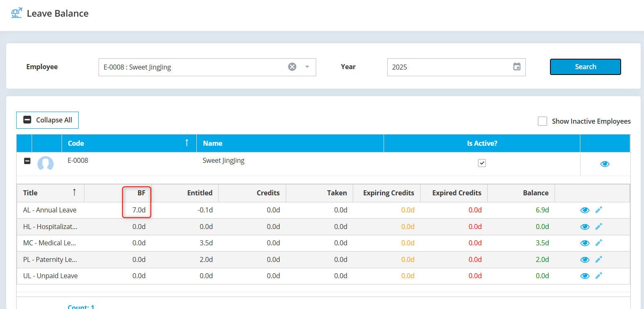Click the 2.0d Balance for Paternity Leave

pos(542,259)
